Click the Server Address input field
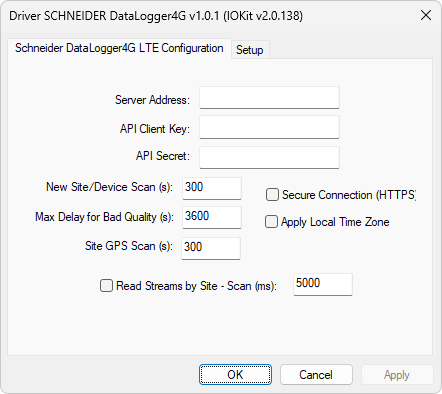Image resolution: width=442 pixels, height=394 pixels. 269,98
